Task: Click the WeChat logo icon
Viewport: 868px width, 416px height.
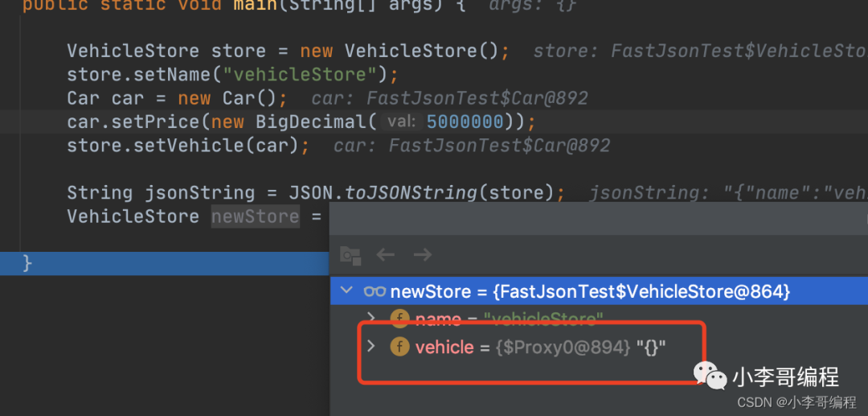Action: pyautogui.click(x=710, y=374)
